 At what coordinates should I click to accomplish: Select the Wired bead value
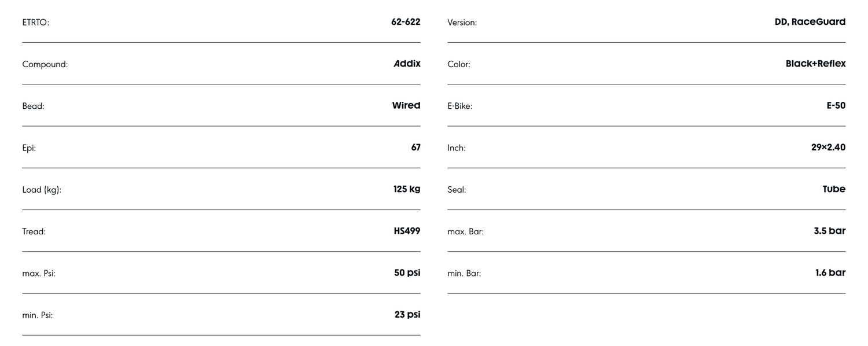pyautogui.click(x=406, y=105)
